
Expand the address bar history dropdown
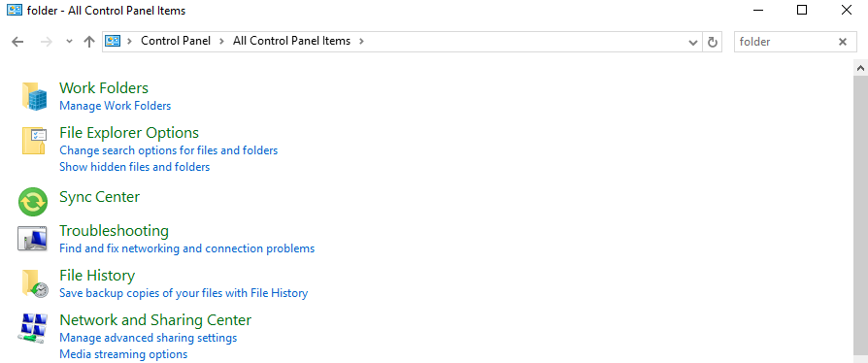(x=692, y=42)
